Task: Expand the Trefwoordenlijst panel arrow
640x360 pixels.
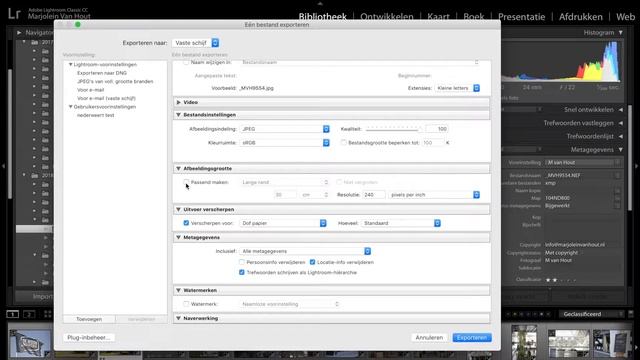Action: [620, 136]
